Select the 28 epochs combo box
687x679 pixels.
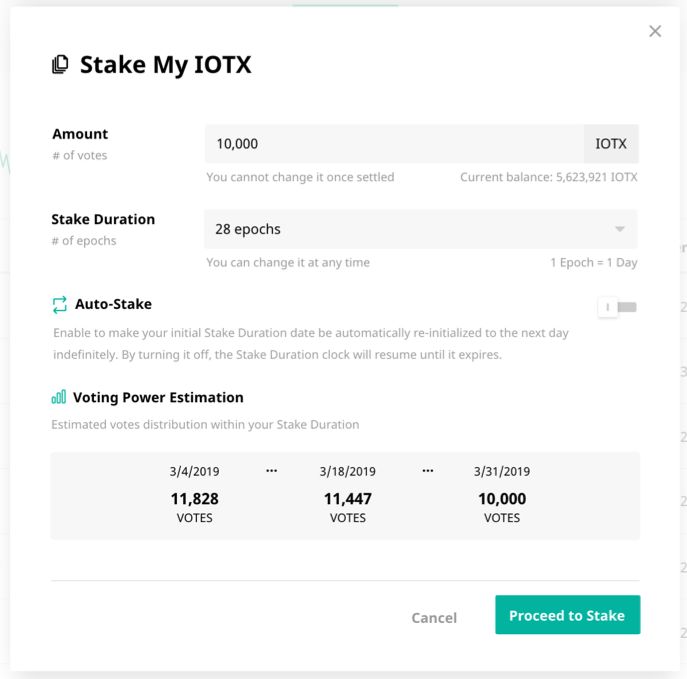[x=421, y=229]
